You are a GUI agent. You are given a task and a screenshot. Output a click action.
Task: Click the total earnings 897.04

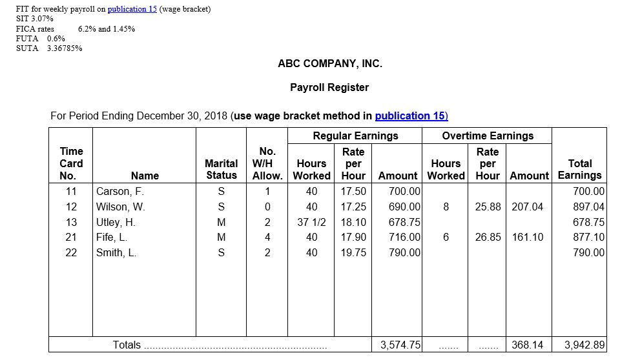589,207
